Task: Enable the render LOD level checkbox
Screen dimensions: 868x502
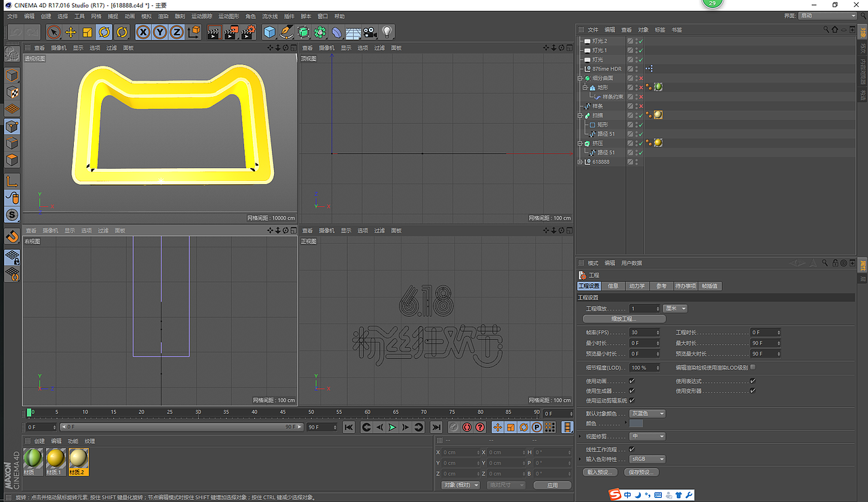Action: click(752, 367)
